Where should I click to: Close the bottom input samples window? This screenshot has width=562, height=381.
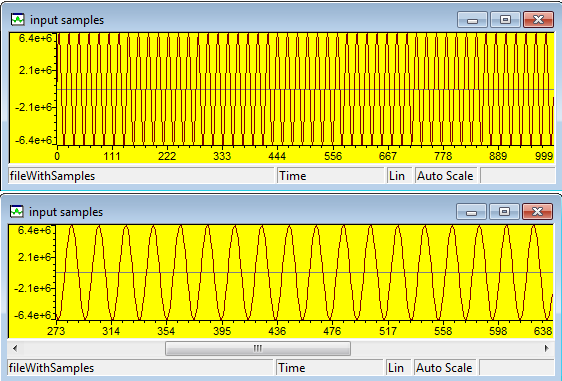(537, 211)
